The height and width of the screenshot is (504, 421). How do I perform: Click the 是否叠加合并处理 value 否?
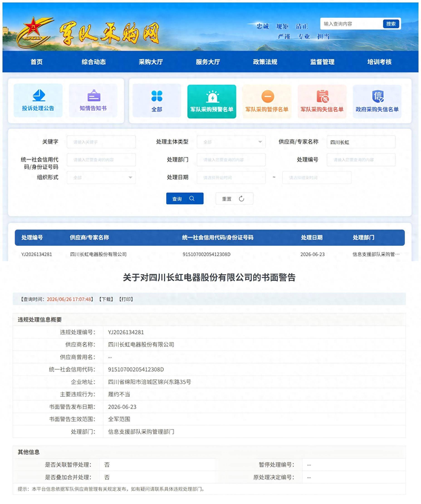click(x=107, y=477)
